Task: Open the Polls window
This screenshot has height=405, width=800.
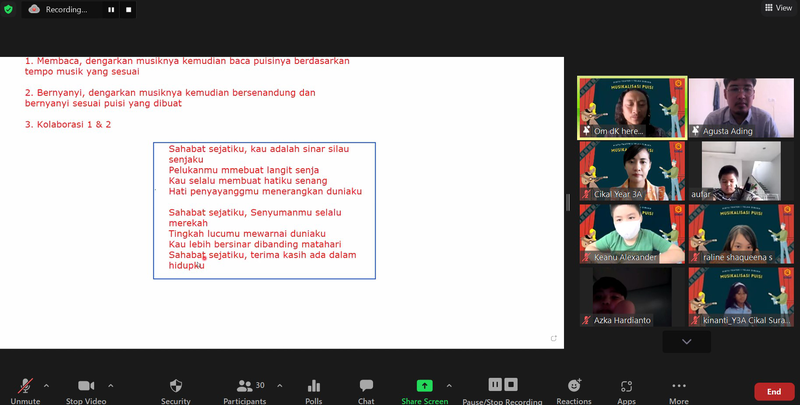Action: pos(314,387)
